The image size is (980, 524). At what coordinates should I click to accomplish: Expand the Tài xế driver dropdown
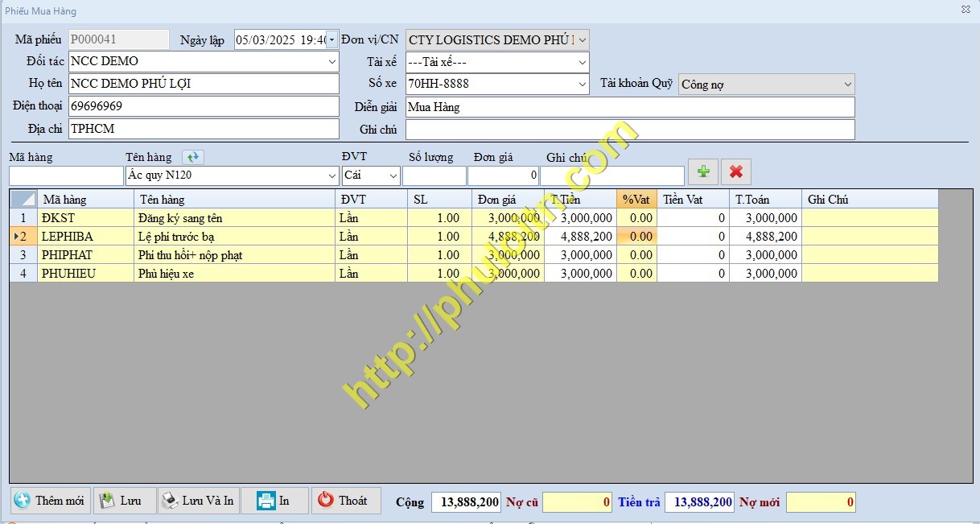pos(583,62)
